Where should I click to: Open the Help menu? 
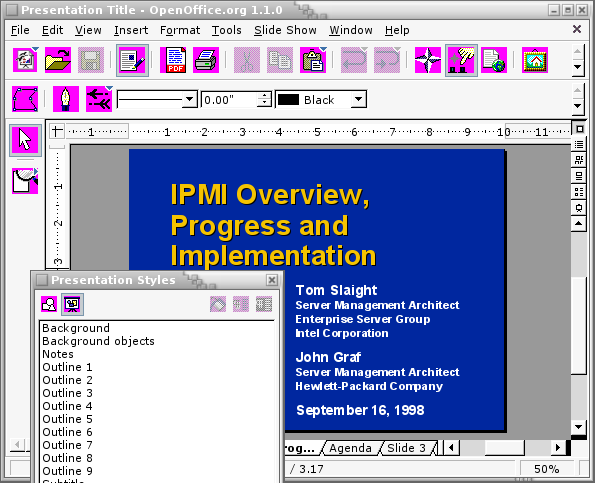pyautogui.click(x=397, y=30)
